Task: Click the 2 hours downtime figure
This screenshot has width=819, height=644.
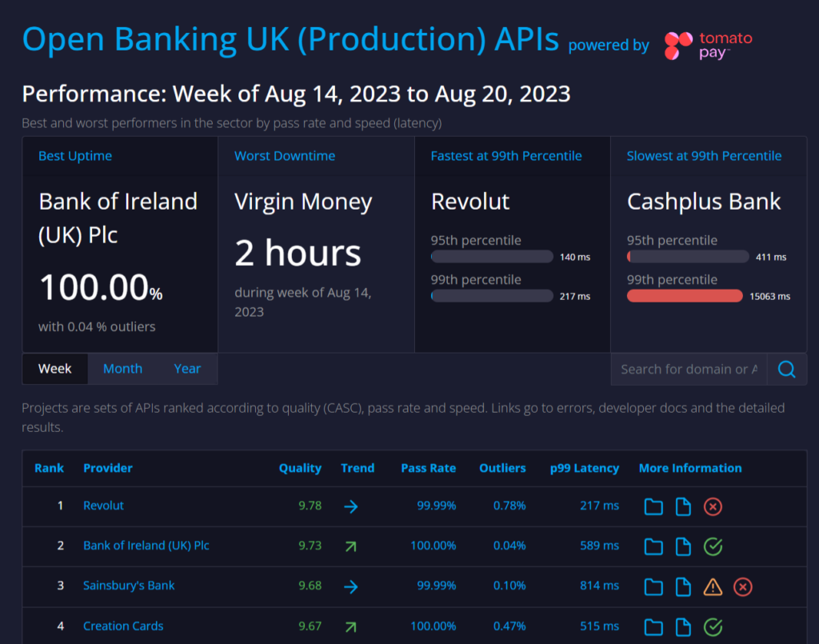Action: [x=298, y=253]
